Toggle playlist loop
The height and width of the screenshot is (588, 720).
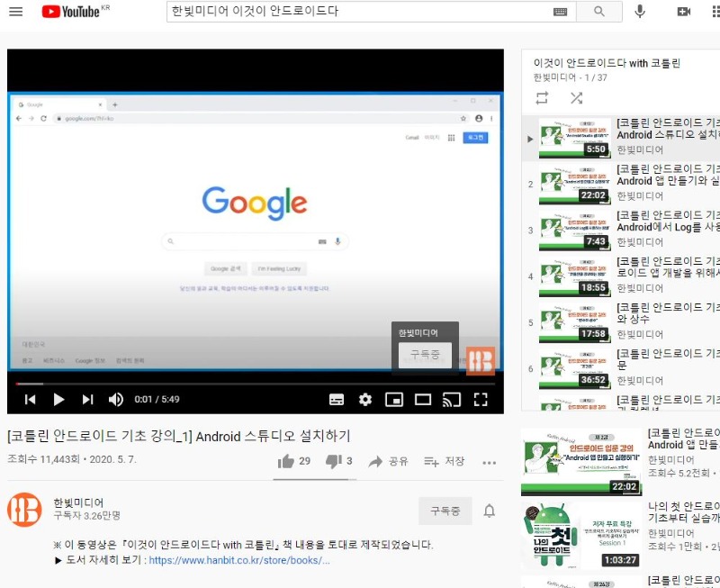[x=542, y=97]
